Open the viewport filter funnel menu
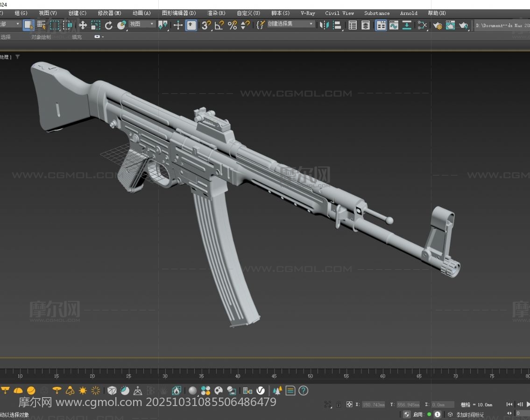This screenshot has height=420, width=530. coord(18,56)
